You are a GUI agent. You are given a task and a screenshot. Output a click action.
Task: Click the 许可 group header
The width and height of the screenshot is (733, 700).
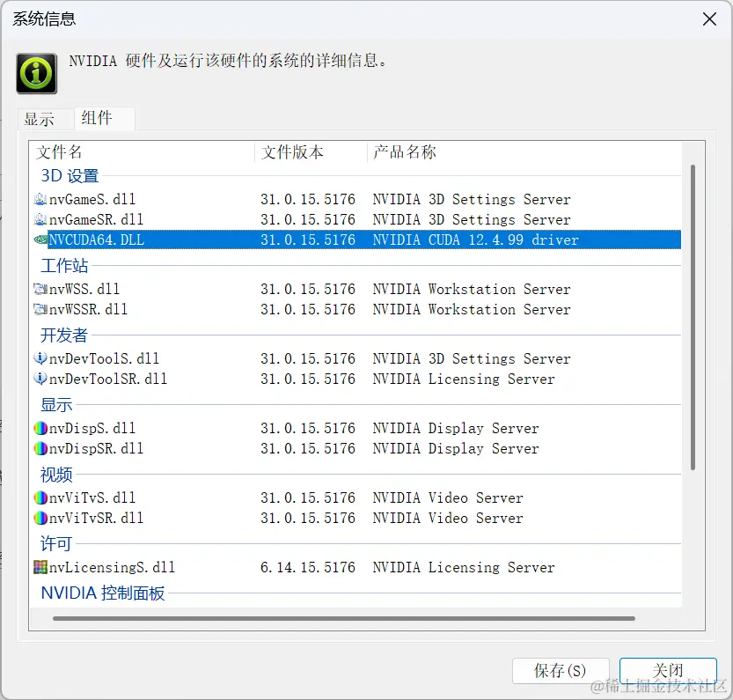(56, 544)
